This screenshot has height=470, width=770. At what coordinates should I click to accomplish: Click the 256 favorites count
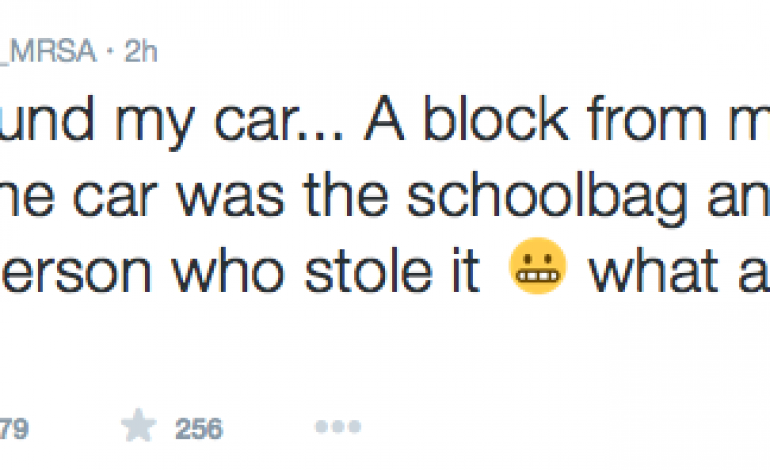(198, 428)
